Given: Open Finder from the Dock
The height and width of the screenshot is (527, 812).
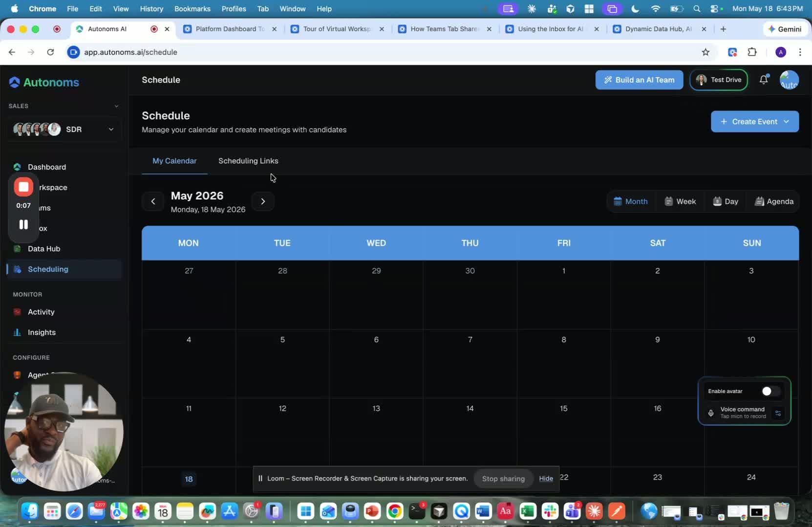Looking at the screenshot, I should pos(30,511).
